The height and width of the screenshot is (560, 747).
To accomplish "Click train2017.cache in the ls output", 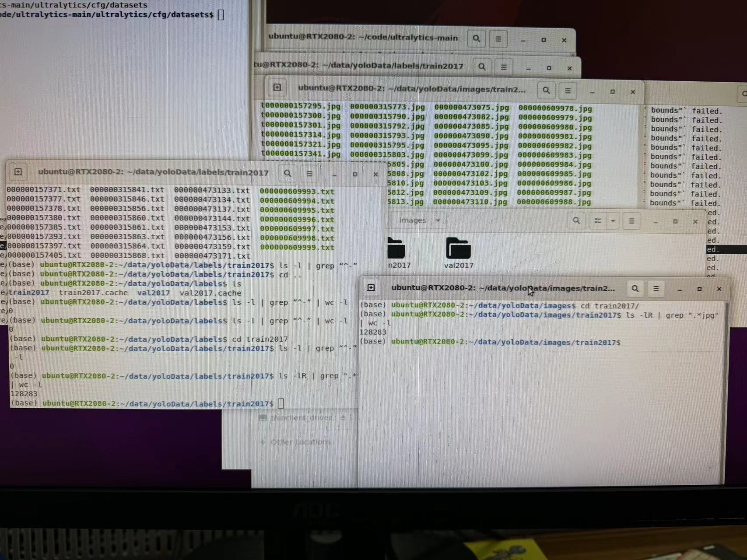I will pos(93,293).
